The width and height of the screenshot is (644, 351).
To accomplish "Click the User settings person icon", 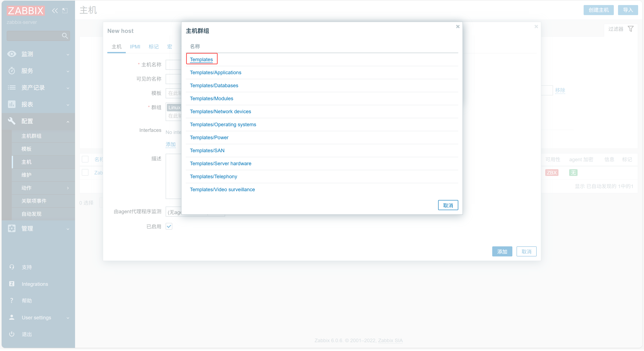I will [x=12, y=317].
